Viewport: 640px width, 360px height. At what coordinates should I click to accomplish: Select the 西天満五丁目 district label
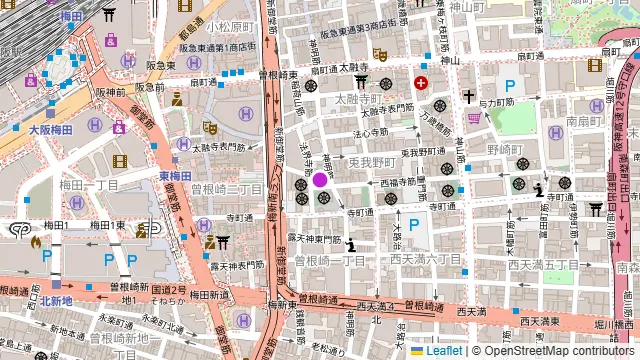point(543,265)
